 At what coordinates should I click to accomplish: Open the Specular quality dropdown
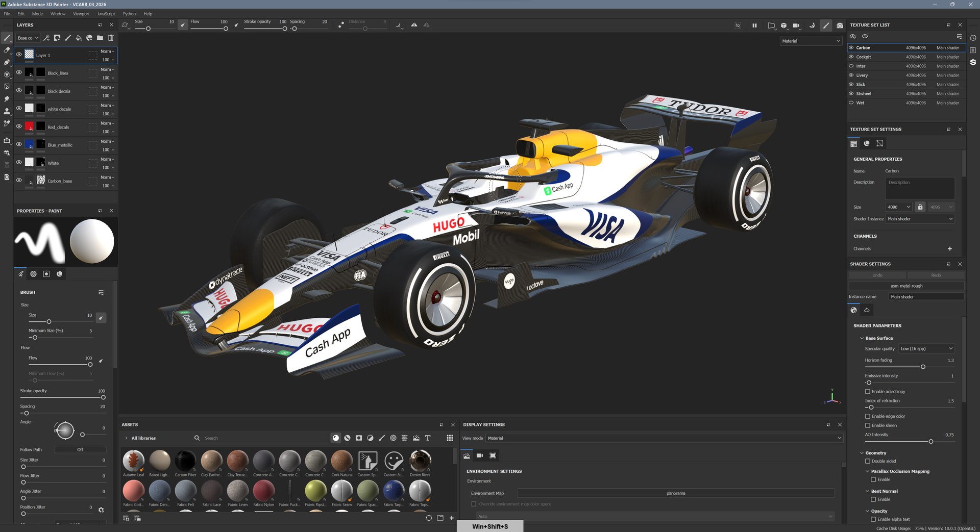tap(926, 349)
